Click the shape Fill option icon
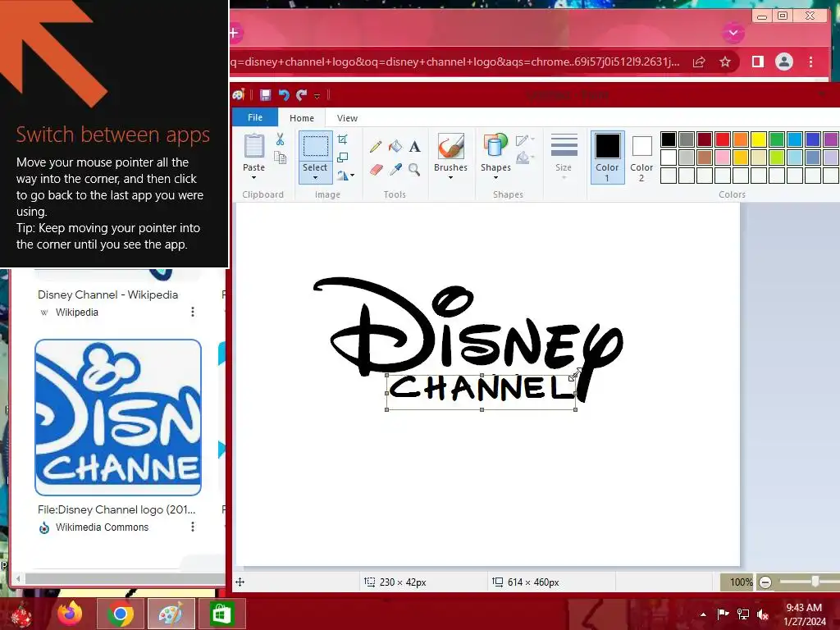Image resolution: width=840 pixels, height=630 pixels. tap(524, 157)
